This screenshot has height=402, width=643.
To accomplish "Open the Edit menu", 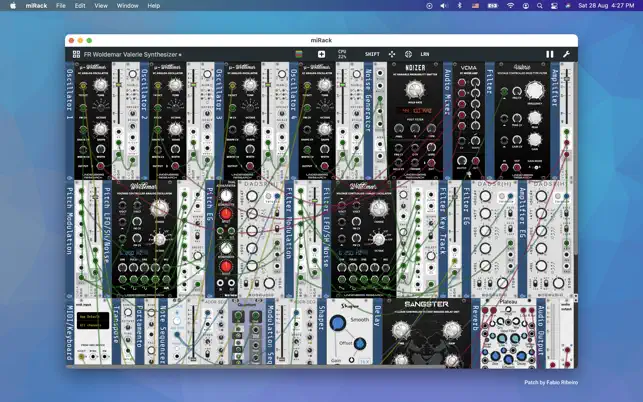I will coord(80,6).
